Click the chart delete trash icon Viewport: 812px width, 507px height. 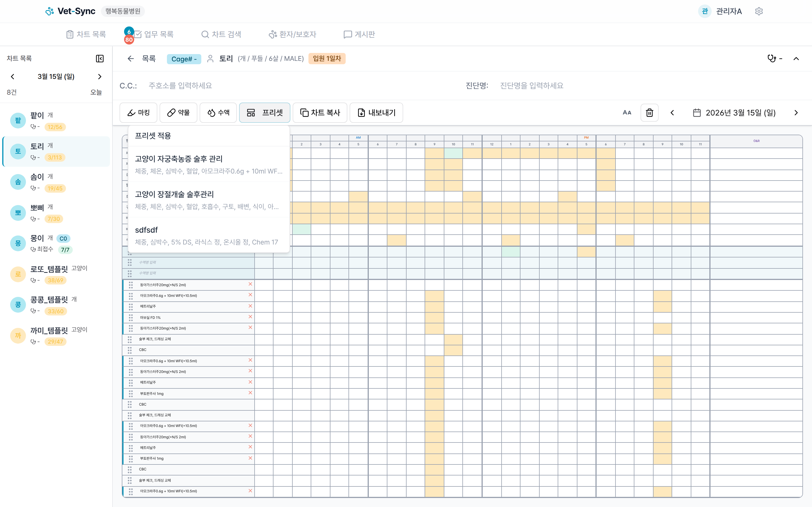click(650, 112)
